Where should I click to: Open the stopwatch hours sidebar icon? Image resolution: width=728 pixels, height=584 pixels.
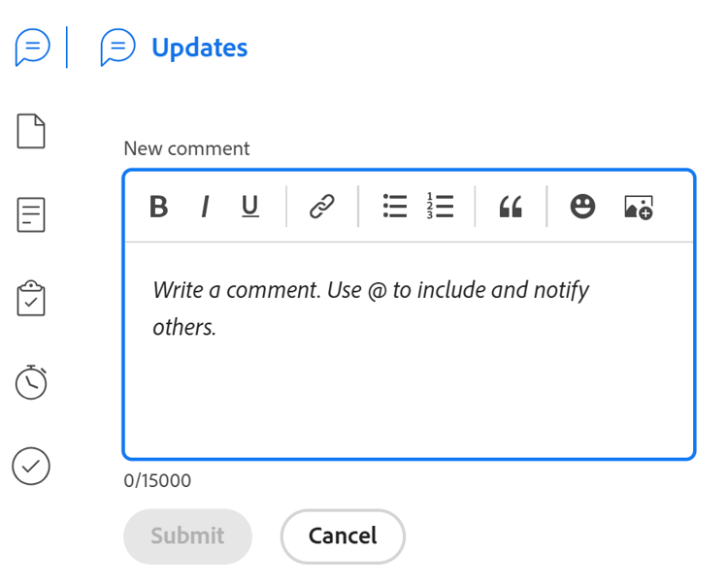coord(31,382)
